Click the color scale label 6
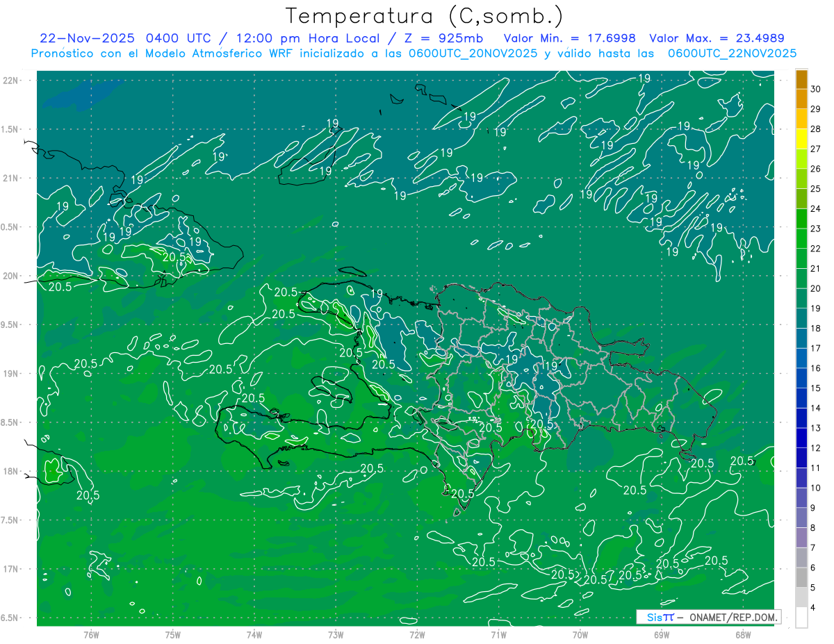This screenshot has width=834, height=644. click(x=814, y=568)
